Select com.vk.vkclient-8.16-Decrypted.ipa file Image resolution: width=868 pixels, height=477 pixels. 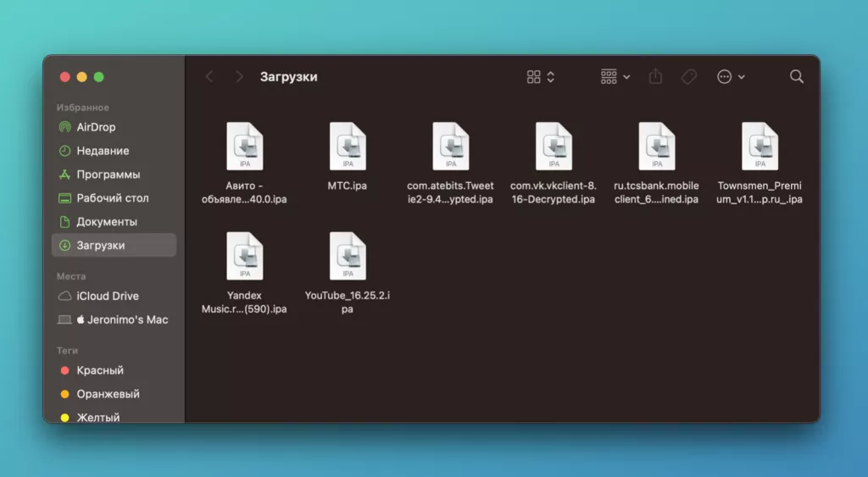(x=554, y=147)
